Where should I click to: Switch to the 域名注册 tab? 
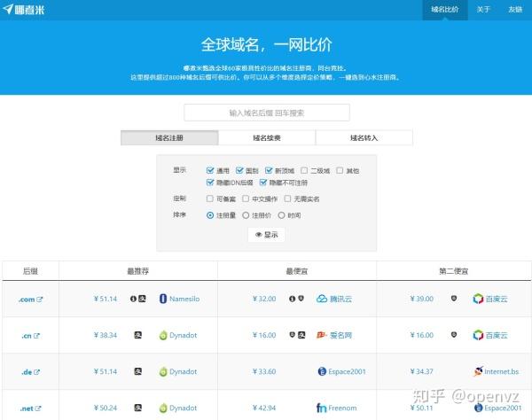[x=169, y=137]
